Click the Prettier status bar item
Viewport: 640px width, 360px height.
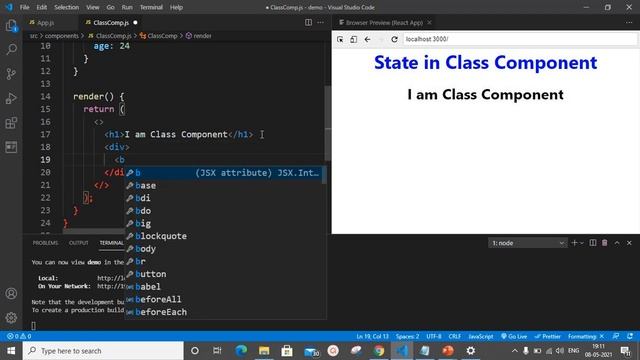548,336
